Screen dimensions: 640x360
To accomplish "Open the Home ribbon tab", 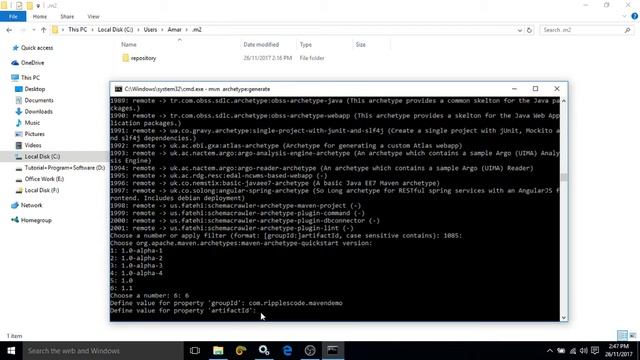I will 40,17.
